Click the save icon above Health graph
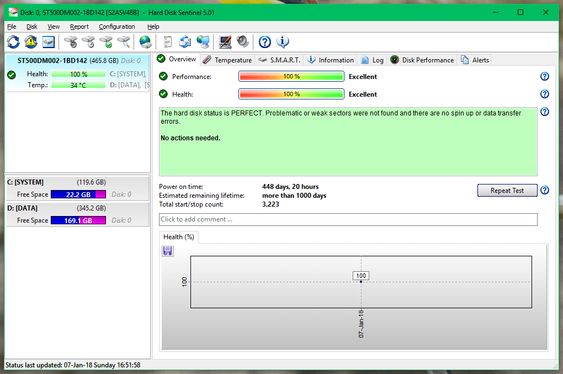The width and height of the screenshot is (563, 374). coord(168,251)
